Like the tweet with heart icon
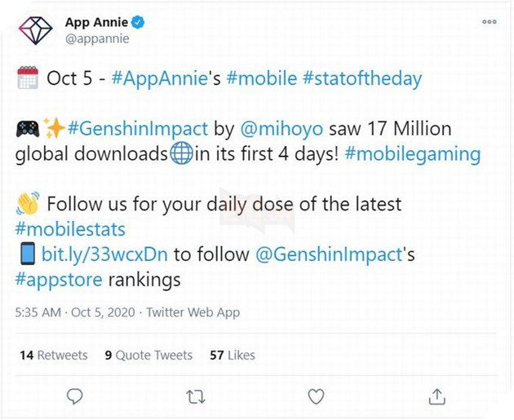 316,396
